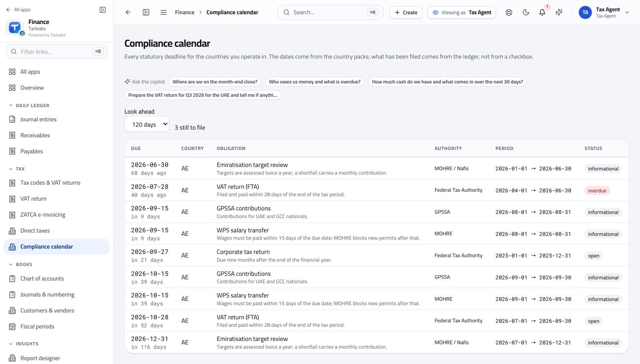The width and height of the screenshot is (640, 364).
Task: Expand the Tax Agent user menu chevron
Action: [x=627, y=12]
